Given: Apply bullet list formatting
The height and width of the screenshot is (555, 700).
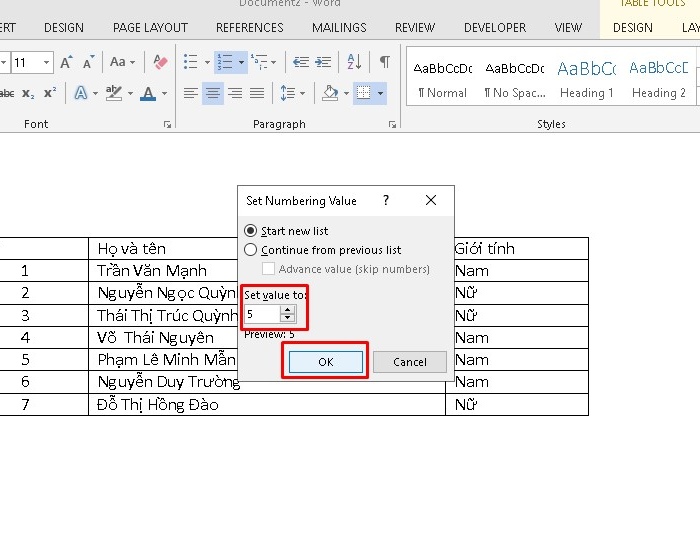Looking at the screenshot, I should point(191,62).
